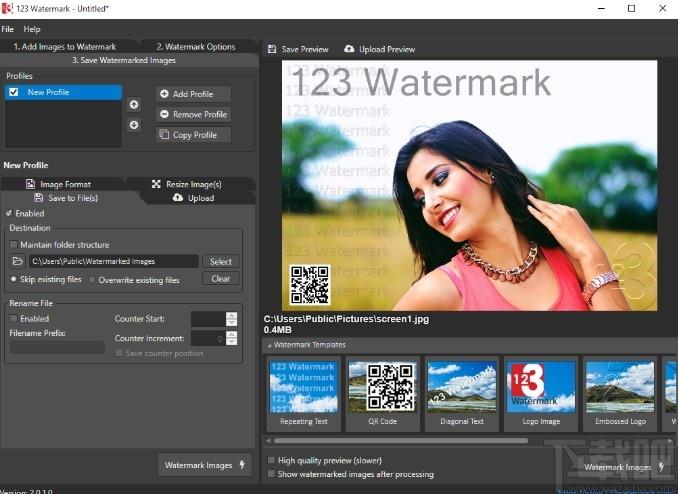Click the Save Preview disk icon

pyautogui.click(x=272, y=49)
